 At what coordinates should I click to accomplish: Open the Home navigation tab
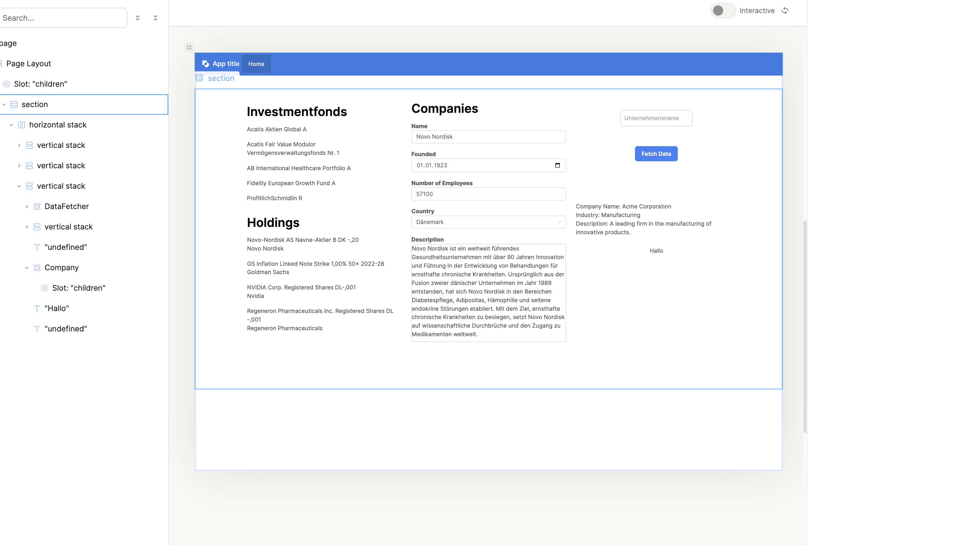(256, 64)
